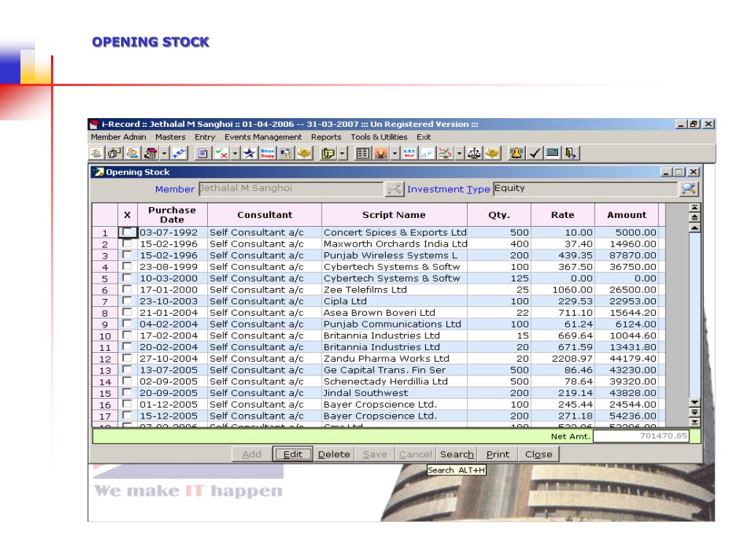Image resolution: width=747 pixels, height=560 pixels.
Task: Click the yellow notes toolbar icon
Action: [x=328, y=153]
